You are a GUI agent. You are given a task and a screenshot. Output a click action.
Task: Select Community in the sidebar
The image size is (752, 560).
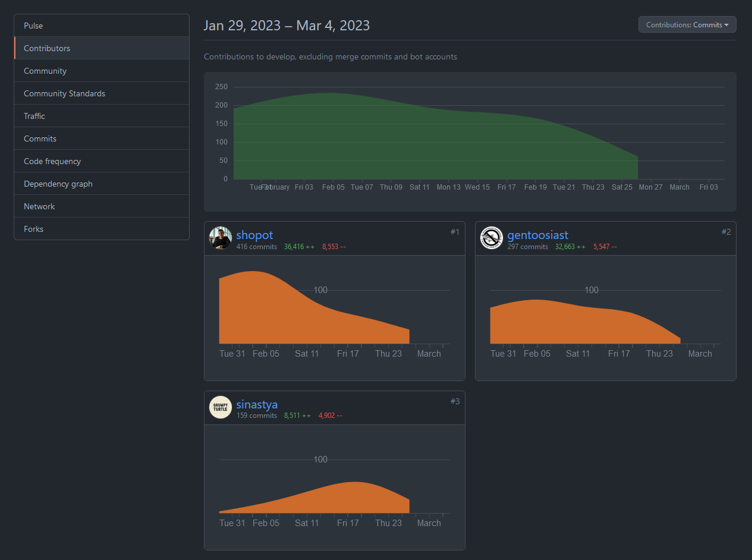[45, 71]
